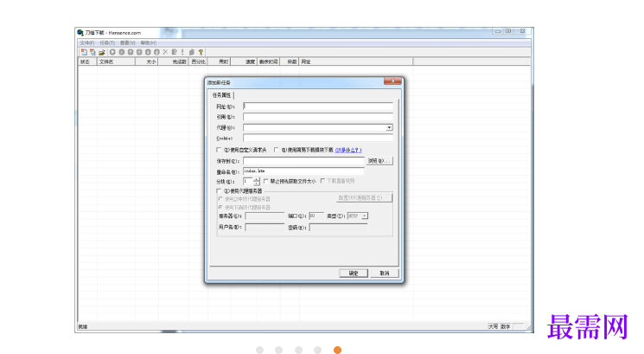Click the hand-shaped toolbar icon

pos(191,52)
